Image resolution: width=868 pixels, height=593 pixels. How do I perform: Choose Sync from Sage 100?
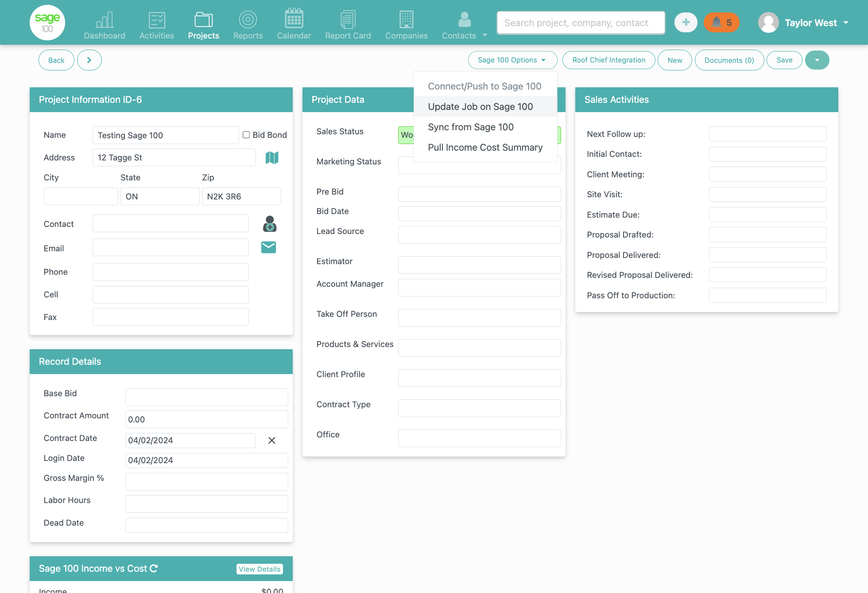(x=484, y=127)
